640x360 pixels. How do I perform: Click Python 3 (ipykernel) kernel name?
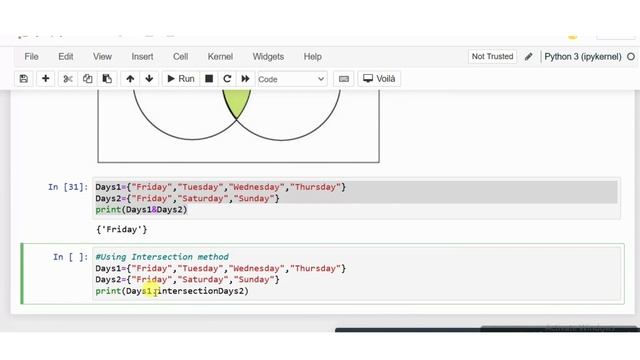pyautogui.click(x=583, y=57)
